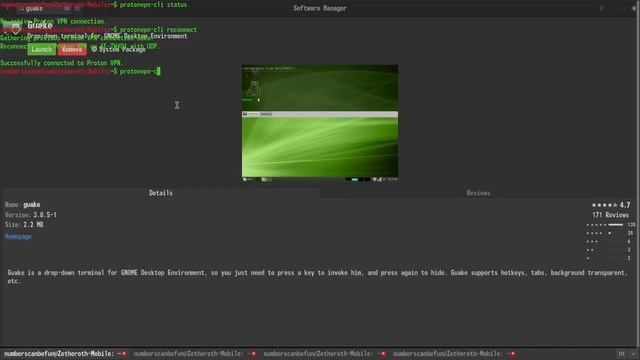
Task: Click the five-star rating bar
Action: pos(616,225)
